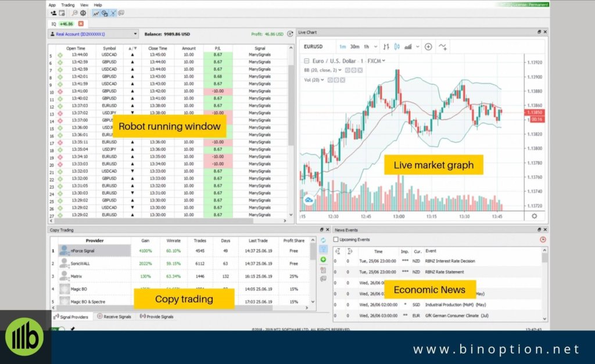Open chart settings gear at bottom right
The height and width of the screenshot is (364, 595).
click(535, 215)
